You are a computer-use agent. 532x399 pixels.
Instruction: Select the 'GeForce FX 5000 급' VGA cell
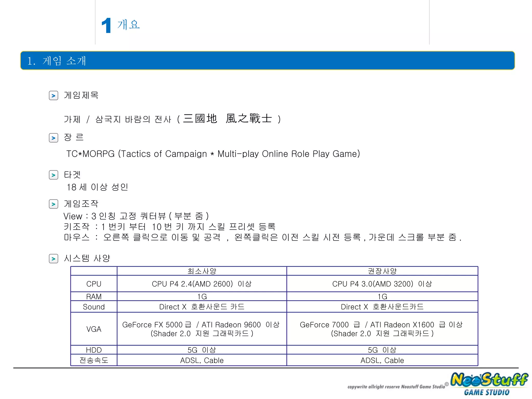[x=202, y=329]
